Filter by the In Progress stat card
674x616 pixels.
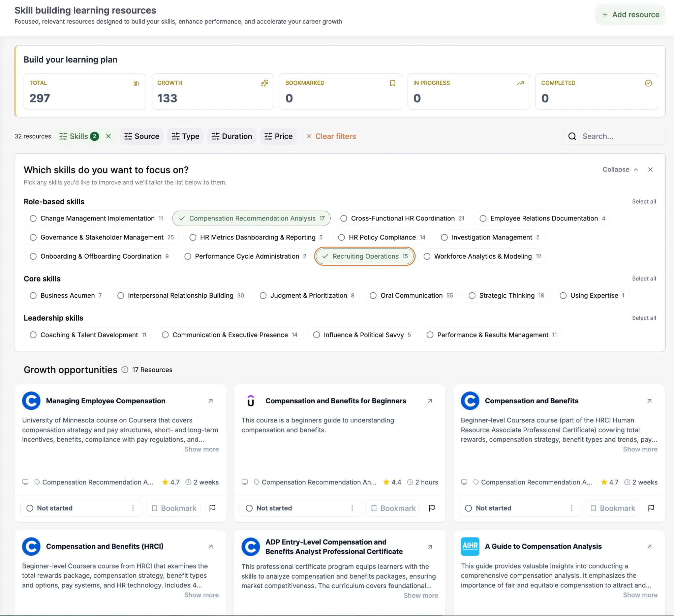pos(469,91)
